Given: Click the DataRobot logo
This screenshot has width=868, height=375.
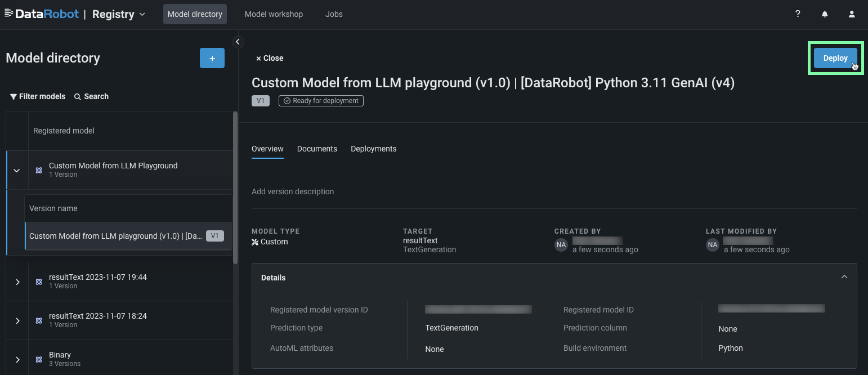Looking at the screenshot, I should (42, 14).
